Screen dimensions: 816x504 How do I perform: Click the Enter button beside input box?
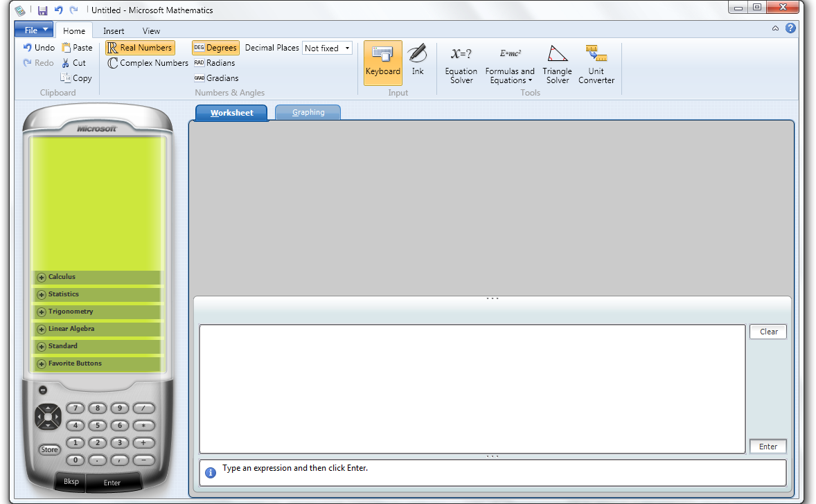click(768, 447)
